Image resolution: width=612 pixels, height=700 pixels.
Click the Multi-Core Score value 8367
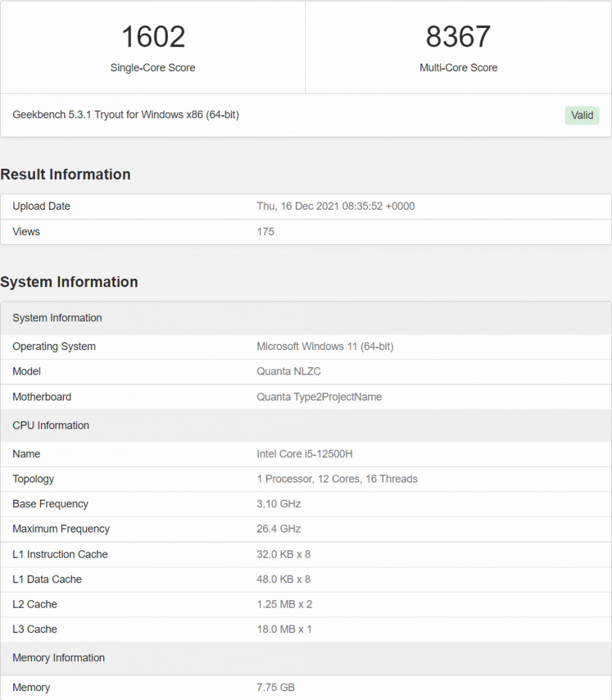(458, 37)
